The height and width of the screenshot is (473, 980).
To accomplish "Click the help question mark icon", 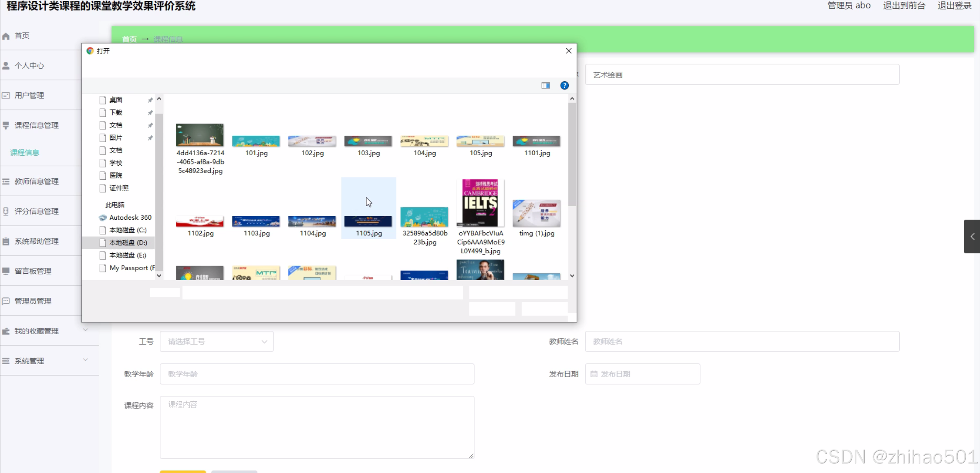I will click(564, 85).
